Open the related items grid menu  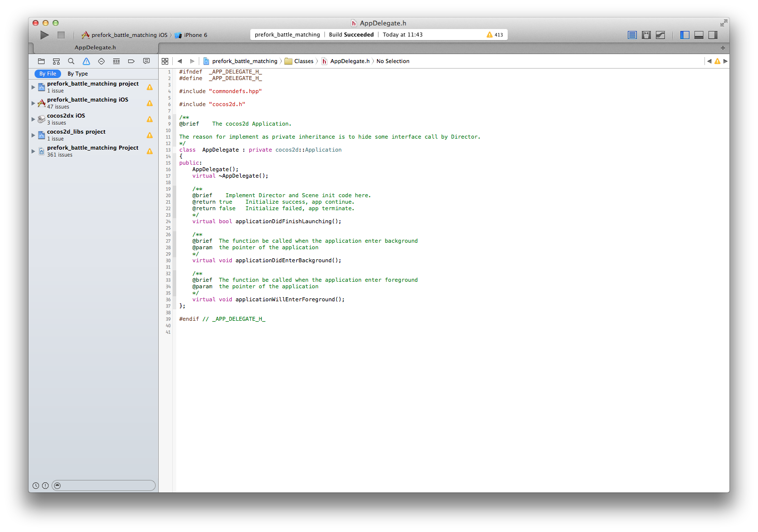click(x=165, y=61)
